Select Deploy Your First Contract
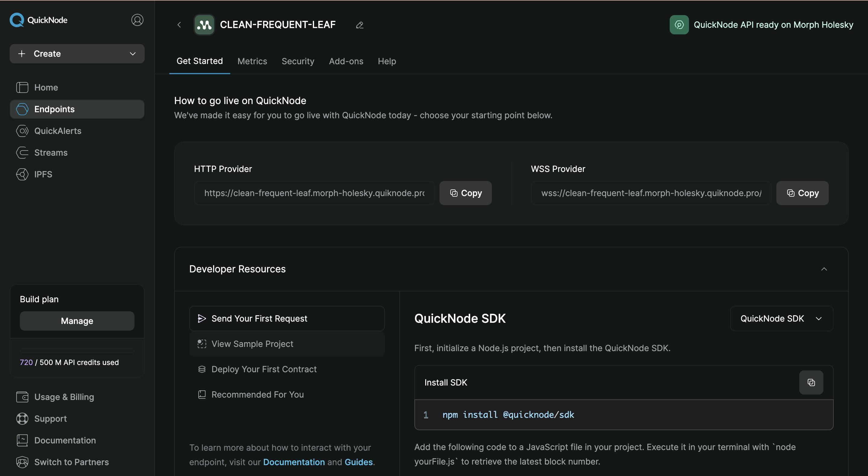 [287, 369]
